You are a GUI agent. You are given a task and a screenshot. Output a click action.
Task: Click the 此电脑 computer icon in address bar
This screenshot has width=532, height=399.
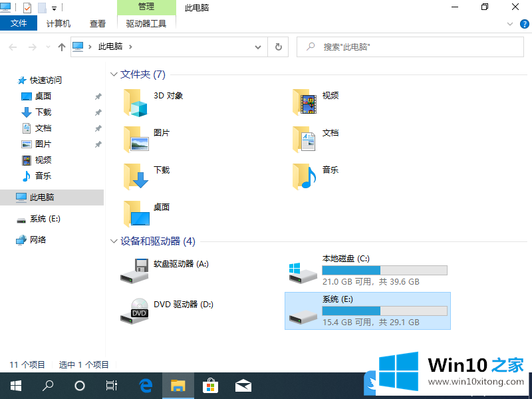click(x=78, y=47)
